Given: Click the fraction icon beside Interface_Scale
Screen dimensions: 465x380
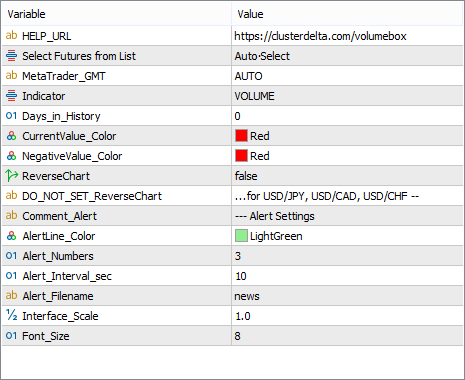Looking at the screenshot, I should tap(11, 315).
